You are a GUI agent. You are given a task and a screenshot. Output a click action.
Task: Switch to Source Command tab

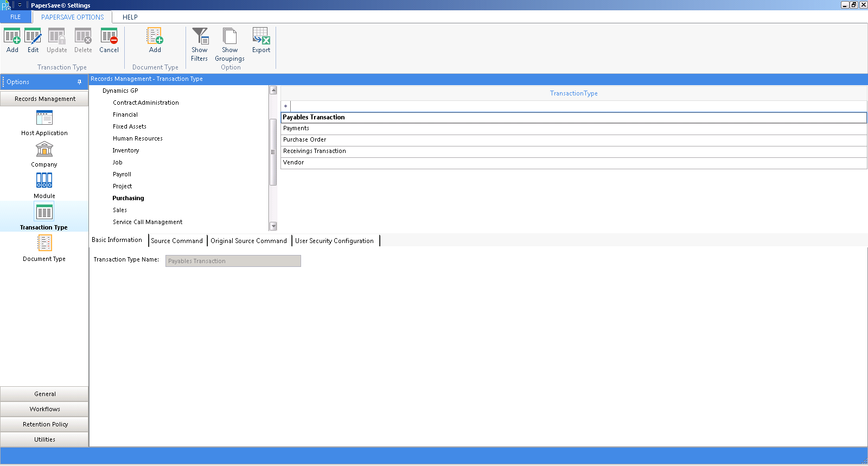click(x=177, y=241)
